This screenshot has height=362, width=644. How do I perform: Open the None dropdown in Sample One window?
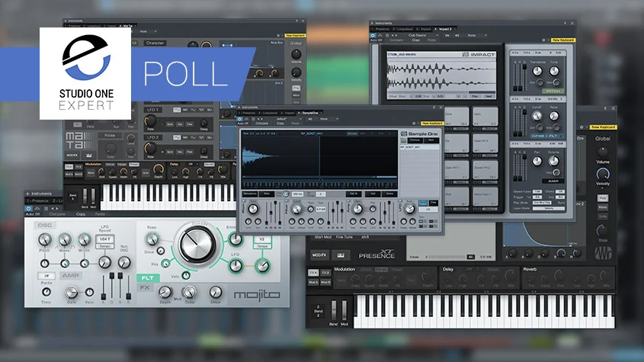[x=328, y=119]
